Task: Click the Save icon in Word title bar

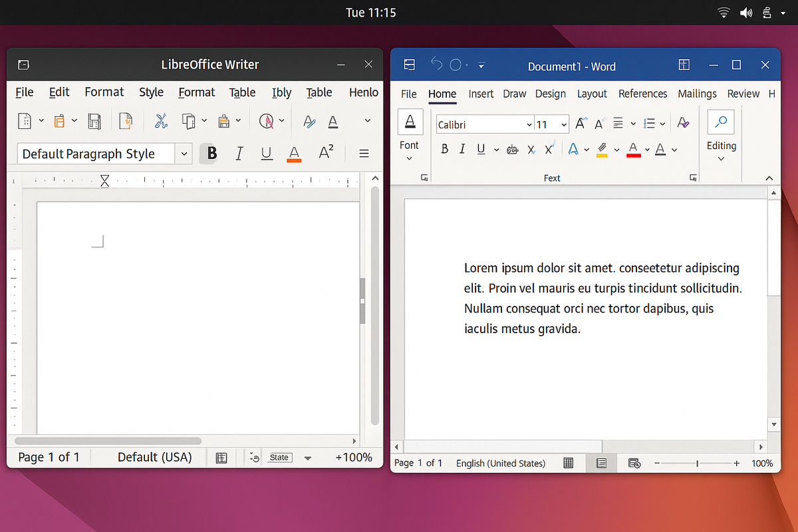Action: click(410, 65)
